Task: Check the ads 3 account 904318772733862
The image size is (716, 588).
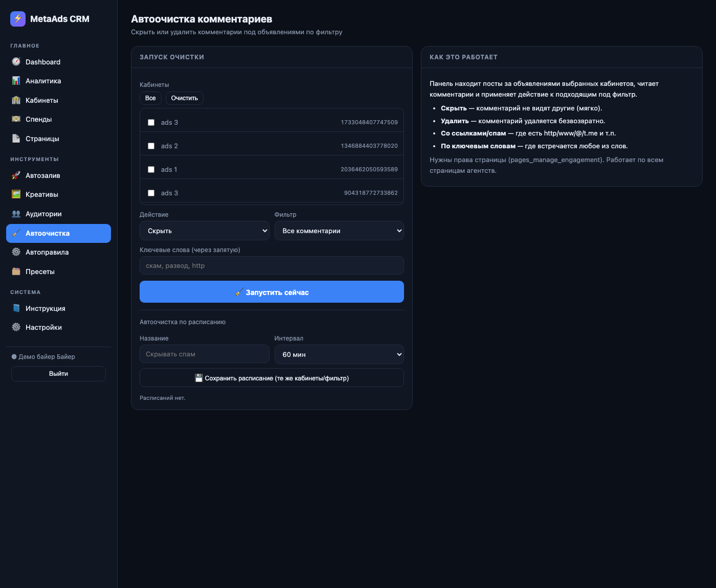Action: [151, 193]
